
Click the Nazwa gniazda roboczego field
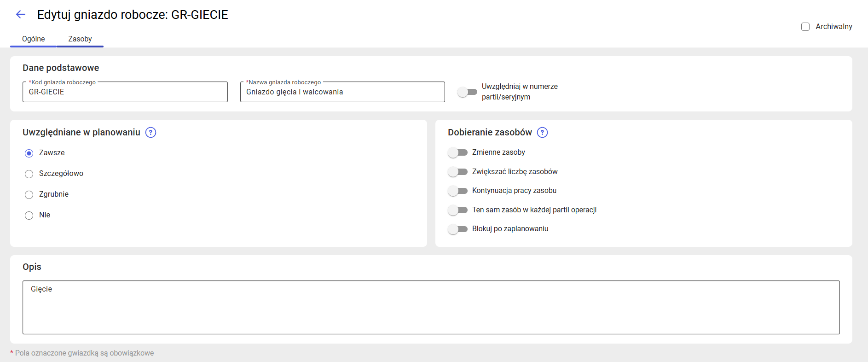click(x=342, y=92)
